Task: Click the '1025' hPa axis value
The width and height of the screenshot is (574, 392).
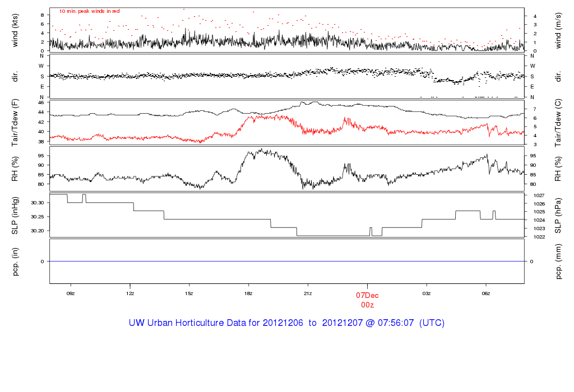Action: pos(539,212)
